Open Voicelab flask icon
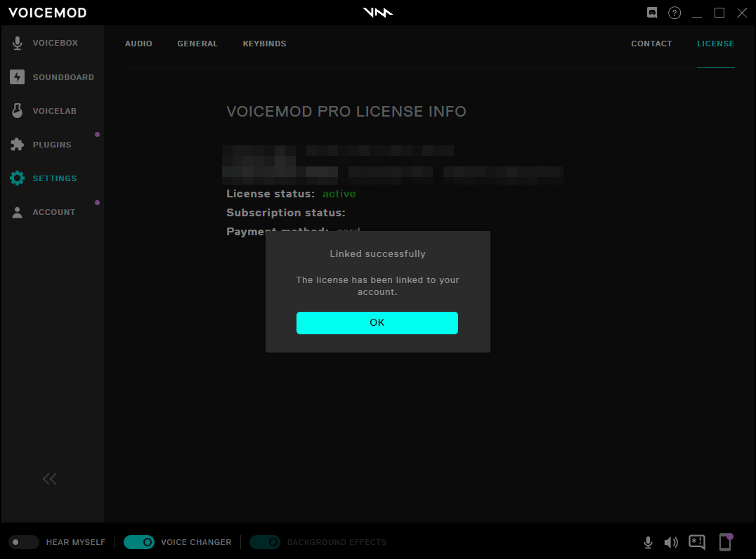This screenshot has height=559, width=756. click(18, 111)
